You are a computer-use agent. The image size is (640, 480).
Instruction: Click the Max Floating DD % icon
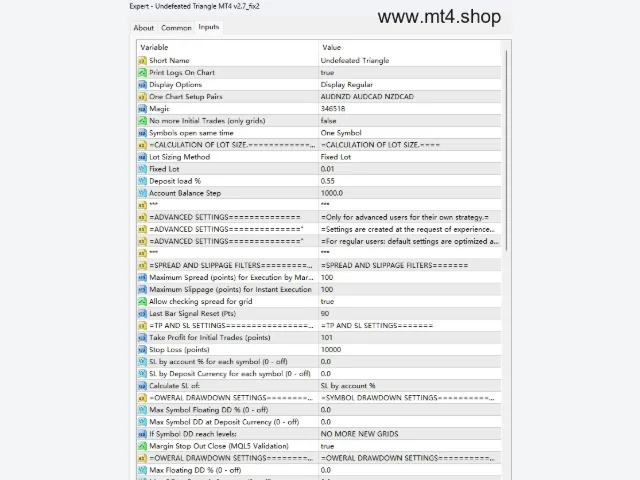[142, 470]
